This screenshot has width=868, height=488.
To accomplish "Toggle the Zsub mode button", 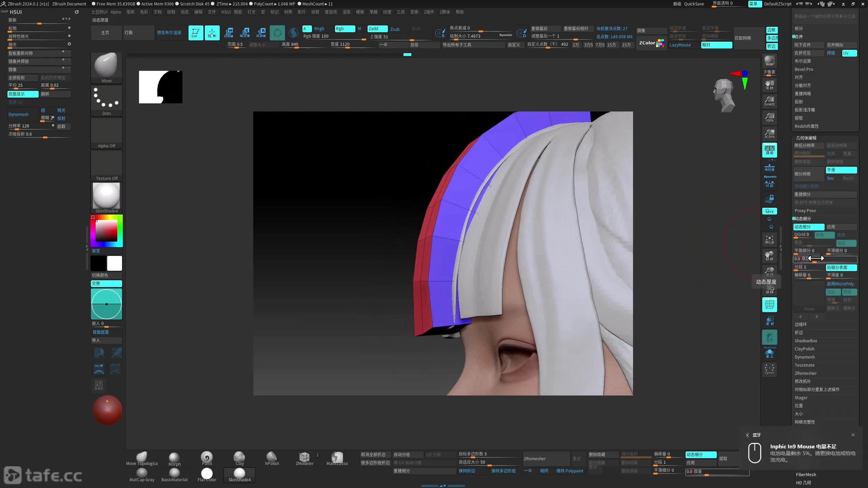I will (x=395, y=29).
